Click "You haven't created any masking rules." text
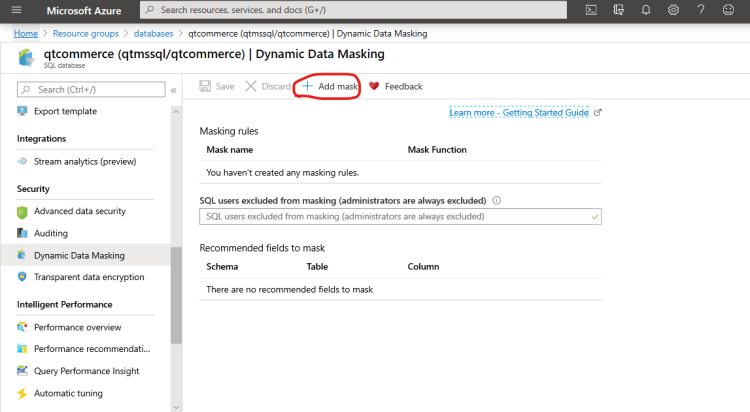Screen dimensions: 750x412 point(283,172)
